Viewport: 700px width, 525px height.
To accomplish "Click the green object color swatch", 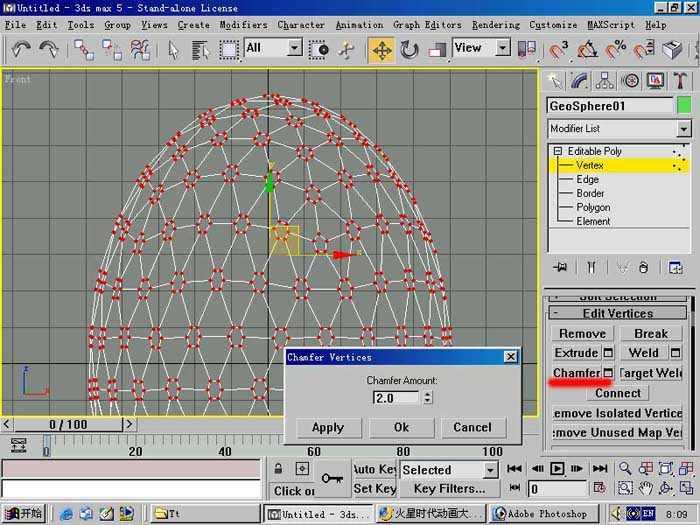I will point(684,106).
